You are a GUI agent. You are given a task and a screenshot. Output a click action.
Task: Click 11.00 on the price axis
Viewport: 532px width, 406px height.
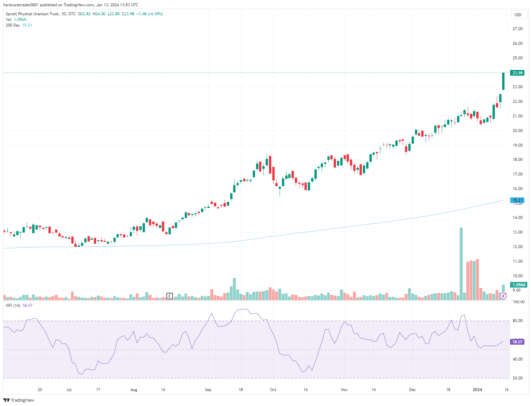click(x=517, y=261)
